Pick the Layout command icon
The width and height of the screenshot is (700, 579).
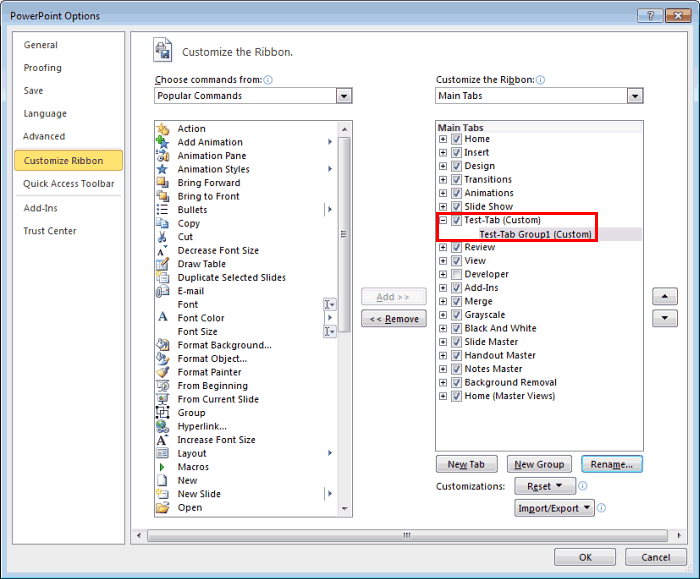click(x=163, y=454)
